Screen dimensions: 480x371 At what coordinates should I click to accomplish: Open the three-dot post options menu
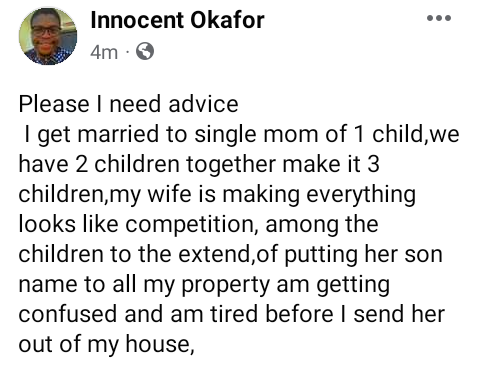click(439, 18)
